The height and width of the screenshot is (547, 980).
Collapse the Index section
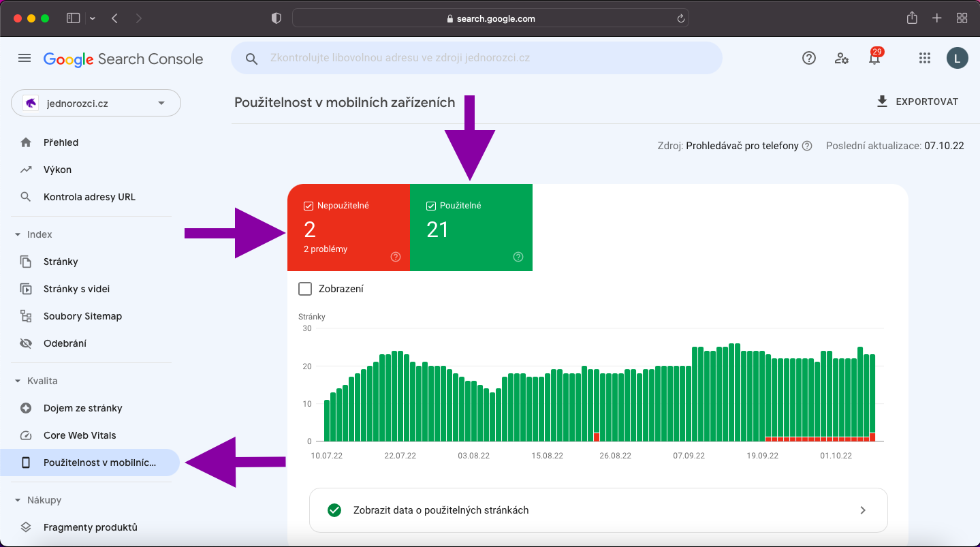point(18,234)
